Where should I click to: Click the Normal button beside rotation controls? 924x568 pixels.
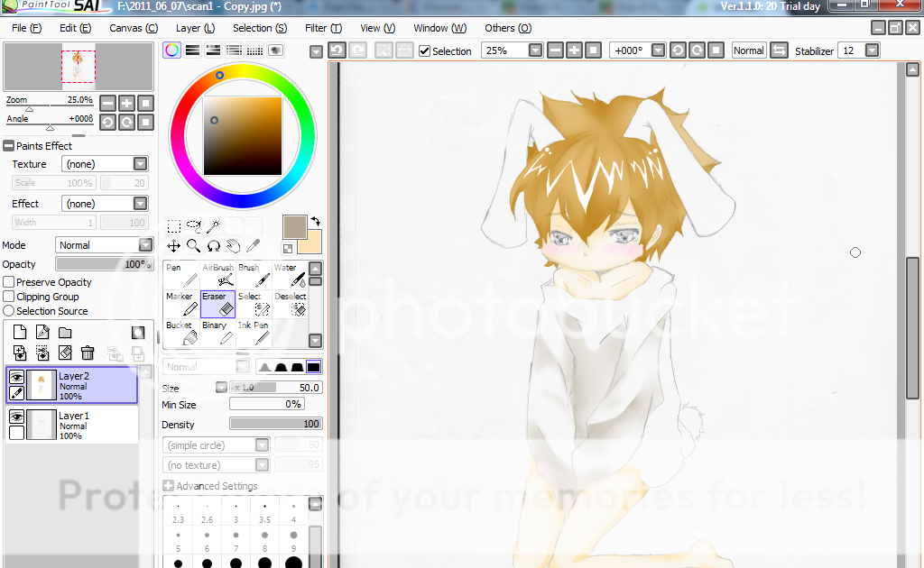tap(748, 50)
